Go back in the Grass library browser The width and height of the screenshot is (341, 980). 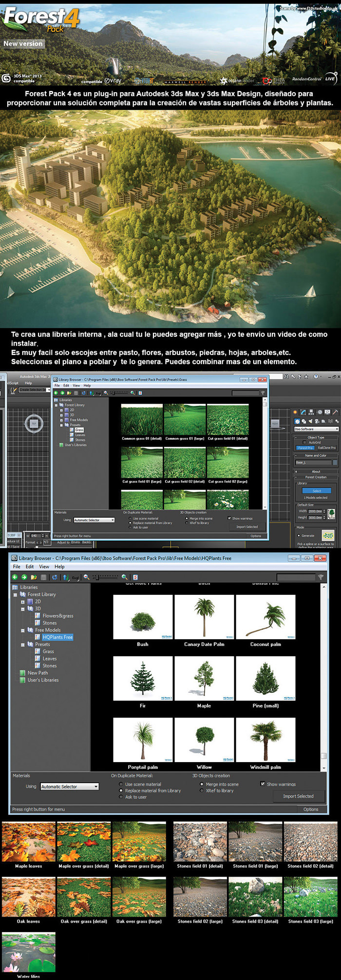pyautogui.click(x=56, y=393)
